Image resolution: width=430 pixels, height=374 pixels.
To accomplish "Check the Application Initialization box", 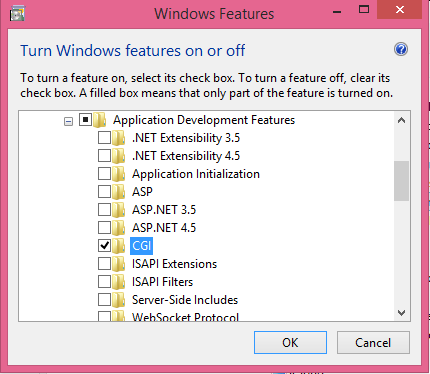I will (104, 173).
